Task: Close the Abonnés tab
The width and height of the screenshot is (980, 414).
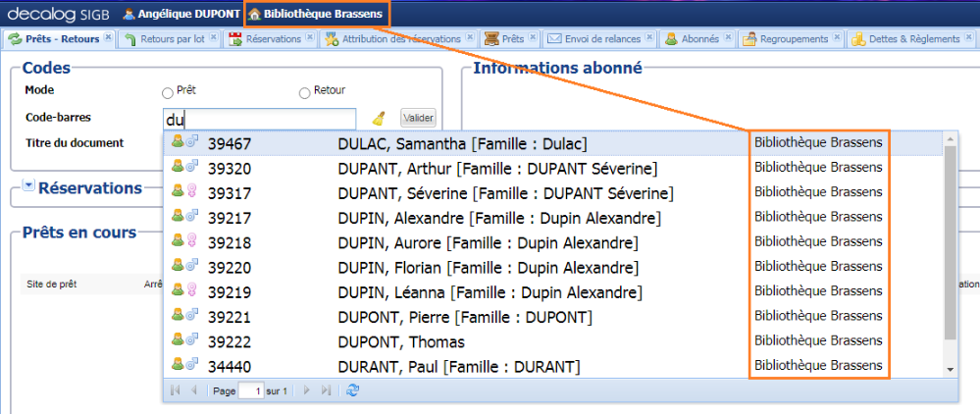Action: click(x=728, y=37)
